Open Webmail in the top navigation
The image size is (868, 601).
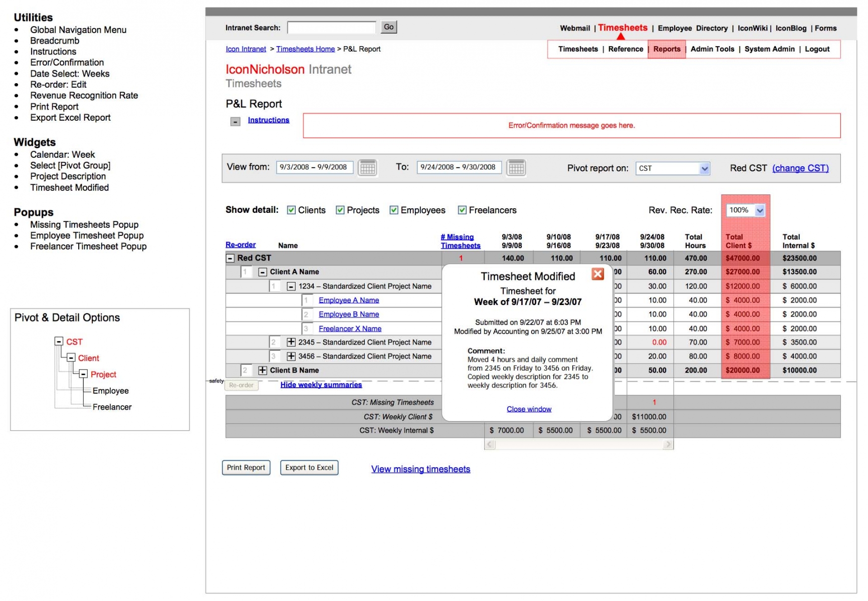(575, 29)
